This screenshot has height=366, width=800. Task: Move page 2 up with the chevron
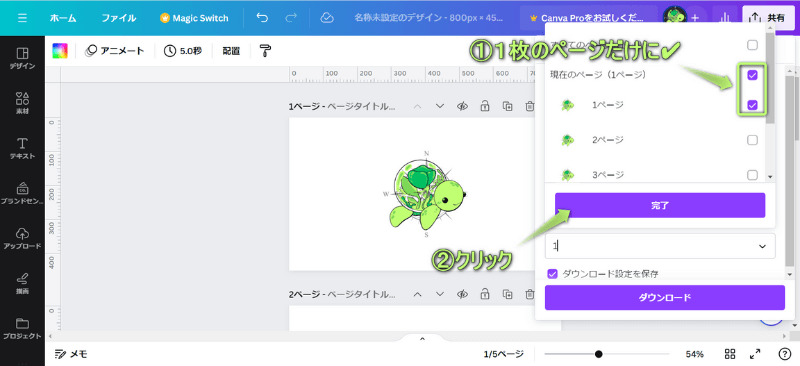(417, 294)
